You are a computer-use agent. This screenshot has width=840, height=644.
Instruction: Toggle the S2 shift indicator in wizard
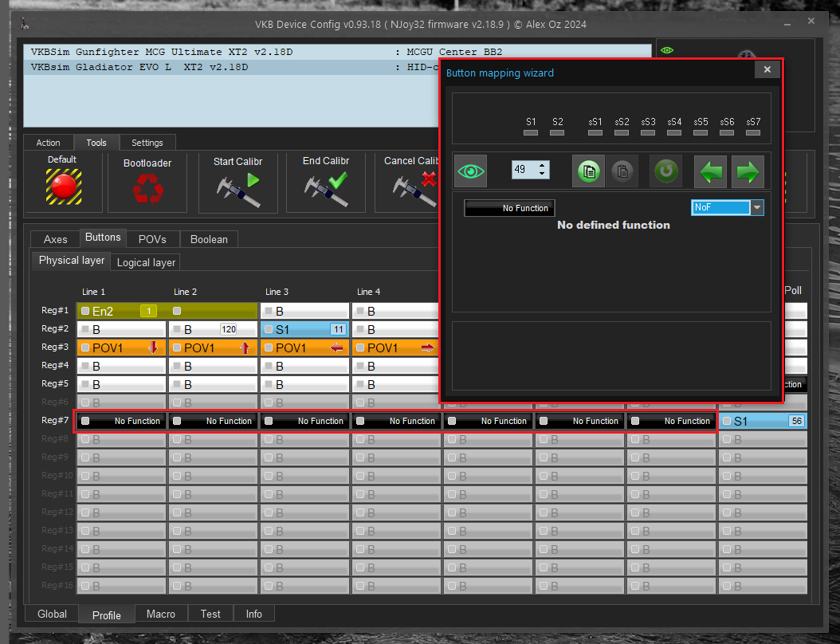click(557, 133)
